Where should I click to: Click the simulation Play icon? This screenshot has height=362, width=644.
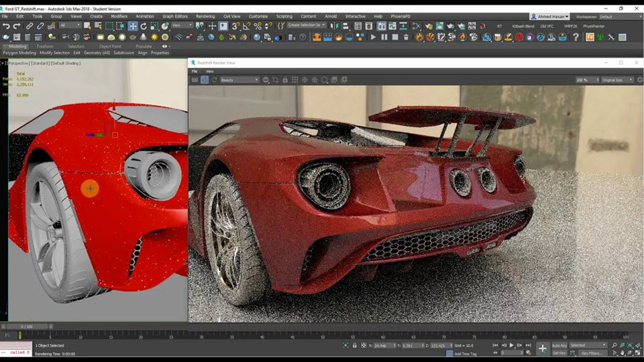(x=374, y=38)
